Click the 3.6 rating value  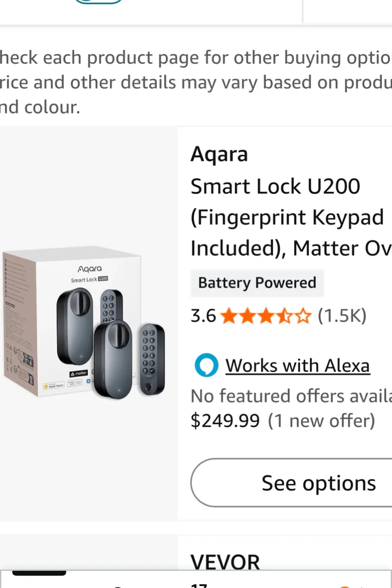point(203,315)
